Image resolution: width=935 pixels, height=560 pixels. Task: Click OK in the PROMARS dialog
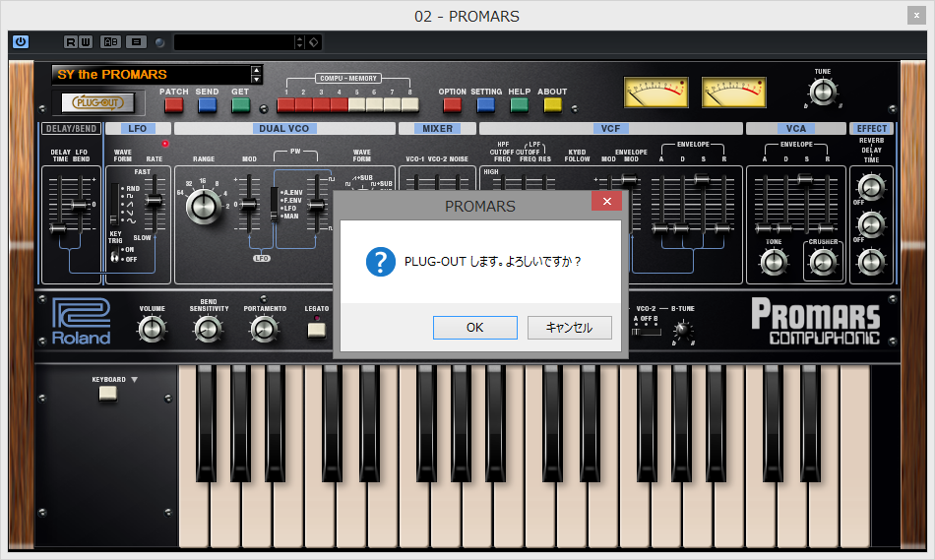click(x=474, y=328)
